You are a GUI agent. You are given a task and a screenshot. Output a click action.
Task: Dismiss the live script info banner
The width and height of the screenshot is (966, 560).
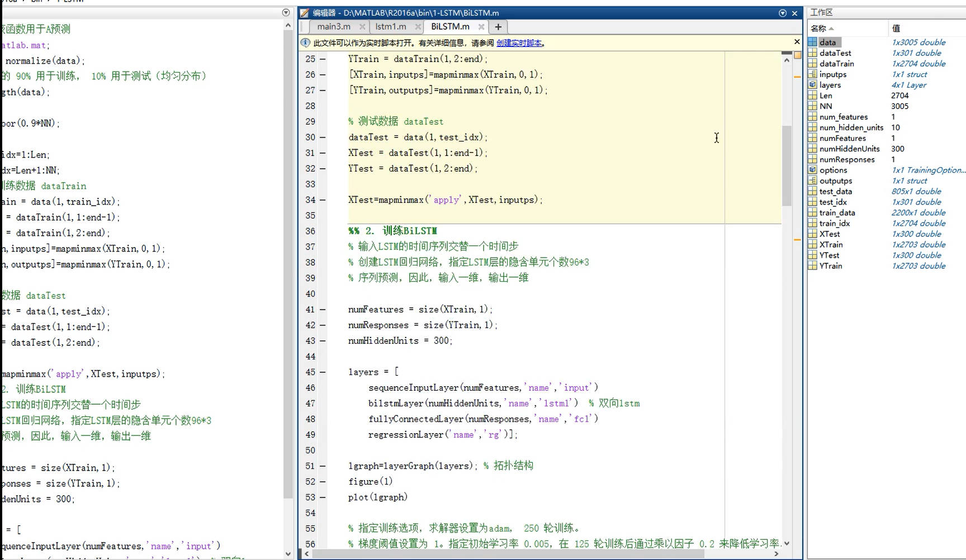point(797,42)
